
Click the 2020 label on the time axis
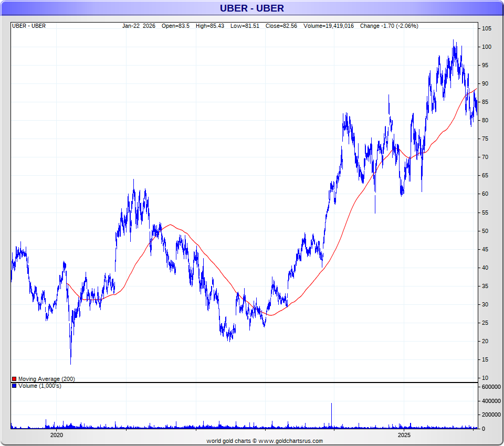57,435
